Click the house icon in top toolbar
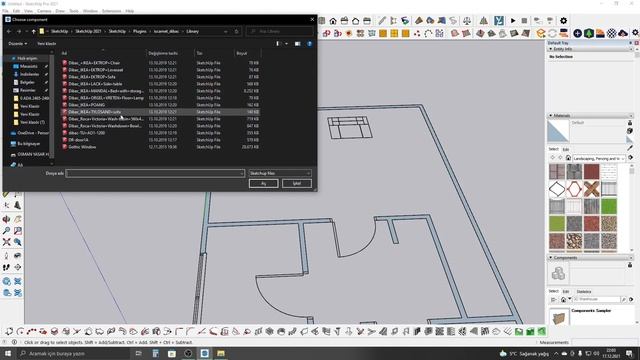This screenshot has height=360, width=640. (333, 21)
